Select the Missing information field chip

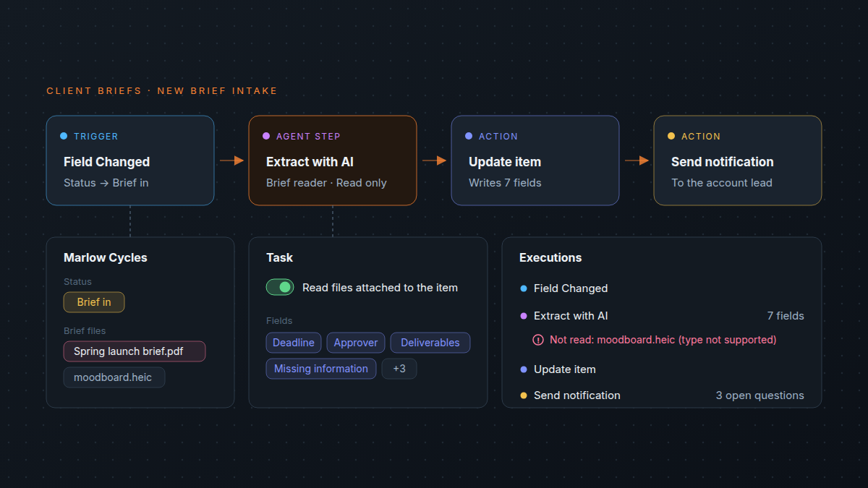click(x=321, y=369)
